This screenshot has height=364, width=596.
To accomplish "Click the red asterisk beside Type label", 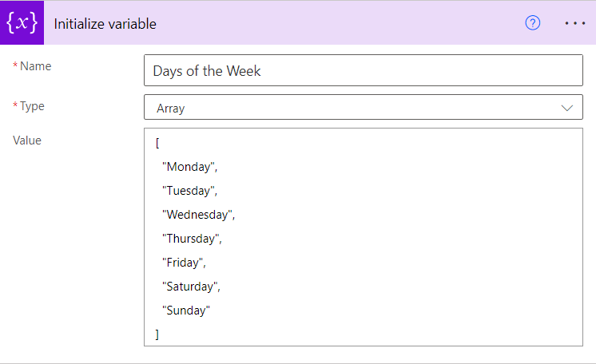I will (15, 105).
